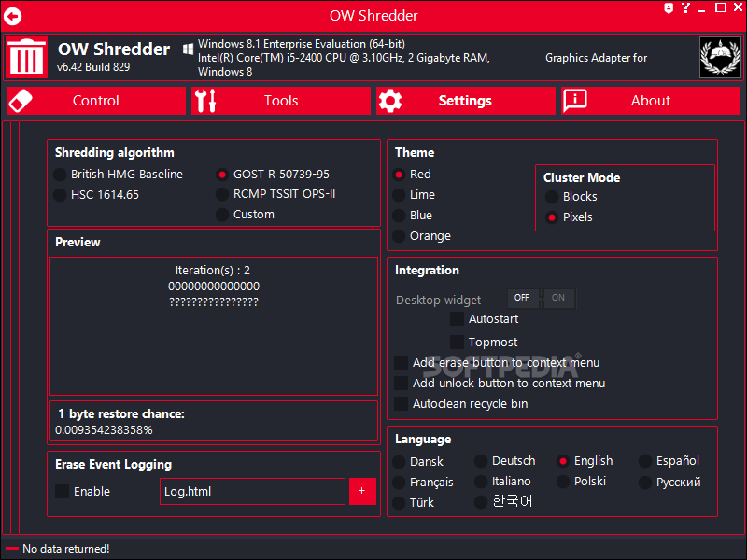Image resolution: width=747 pixels, height=560 pixels.
Task: Click the eraser icon on Control tab
Action: 21,101
